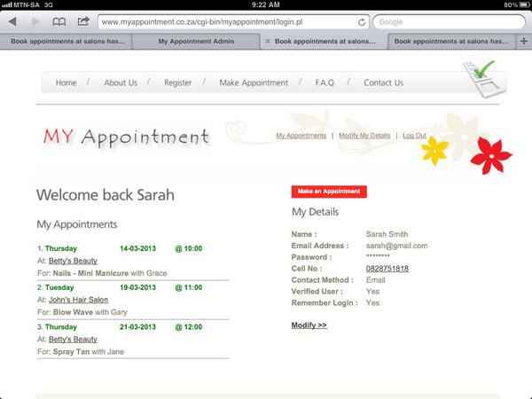
Task: Open John's Hair Salon link
Action: click(x=78, y=300)
